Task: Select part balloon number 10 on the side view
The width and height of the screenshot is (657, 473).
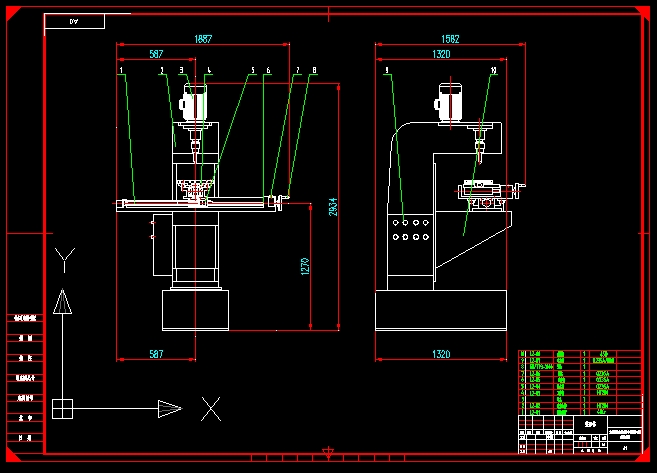Action: 494,70
